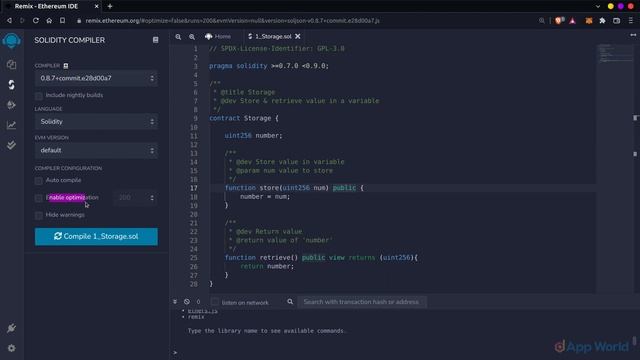Click the contract Storage declaration line
Screen dimensions: 640x360
pyautogui.click(x=244, y=118)
